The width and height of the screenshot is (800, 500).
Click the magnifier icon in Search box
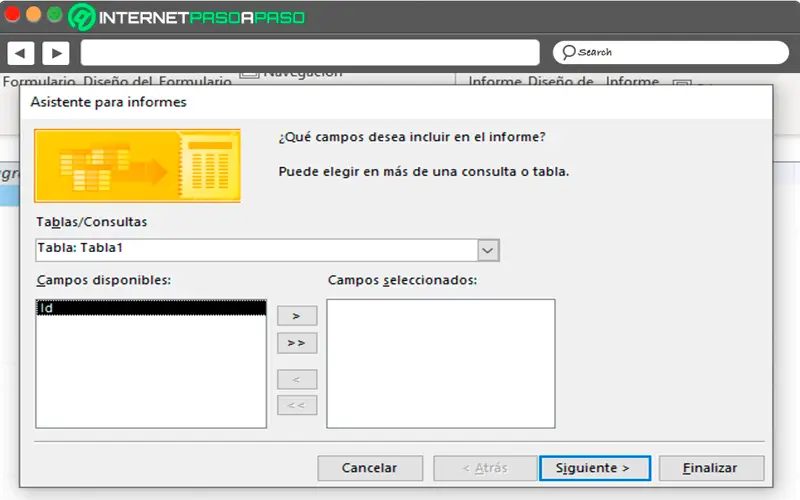coord(568,52)
